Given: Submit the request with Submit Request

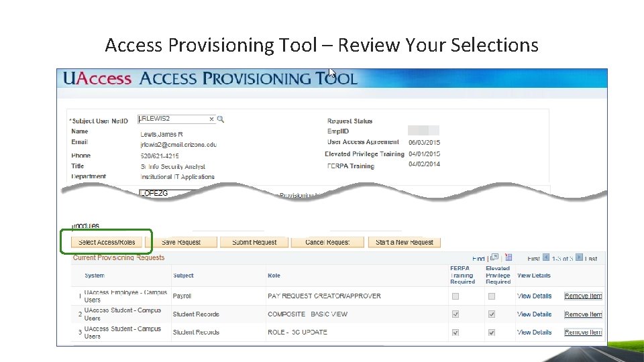Looking at the screenshot, I should coord(254,242).
